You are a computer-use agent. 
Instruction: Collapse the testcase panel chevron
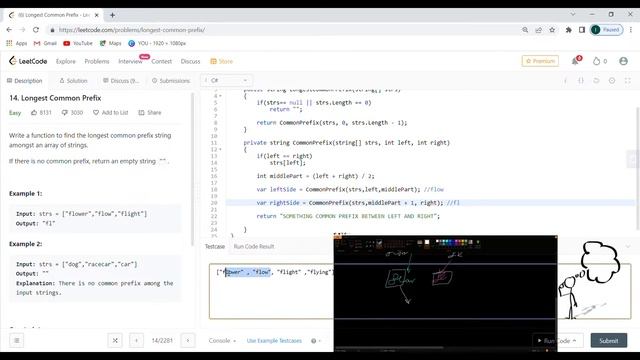[x=628, y=247]
